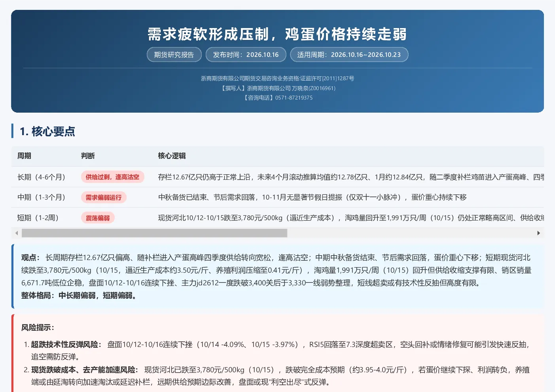555x392 pixels.
Task: Click the 咨询电话 0571-87219375 line
Action: (x=277, y=98)
